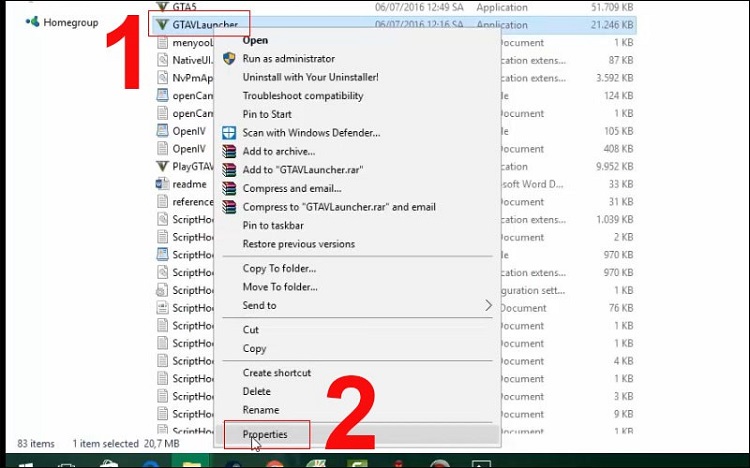This screenshot has height=468, width=750.
Task: Select the NvPmAp file icon
Action: [x=163, y=78]
